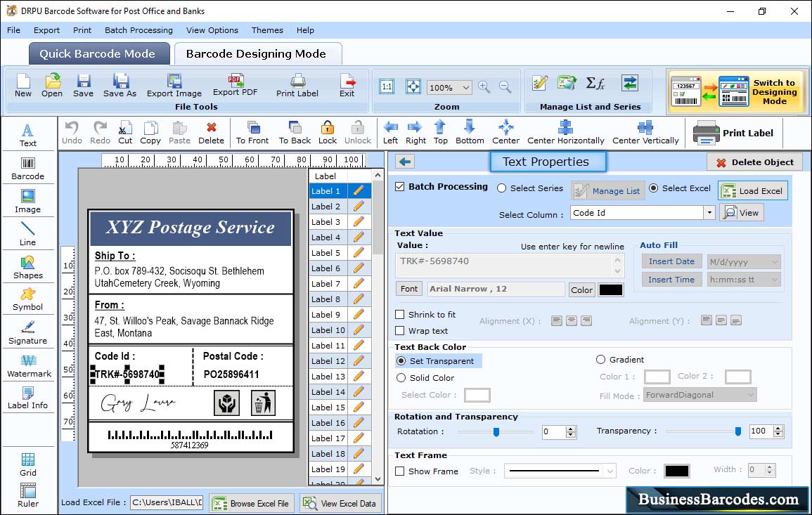This screenshot has width=812, height=515.
Task: Insert a Symbol from sidebar
Action: (x=28, y=299)
